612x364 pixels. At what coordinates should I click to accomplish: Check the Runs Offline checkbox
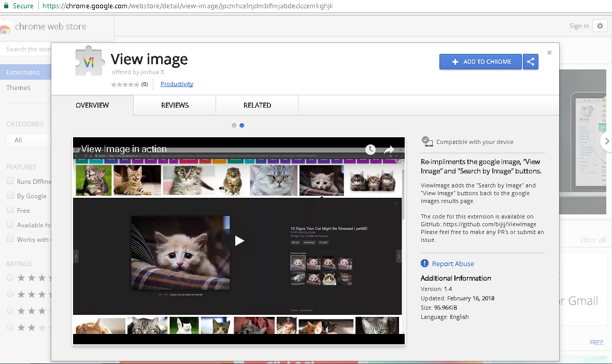10,181
